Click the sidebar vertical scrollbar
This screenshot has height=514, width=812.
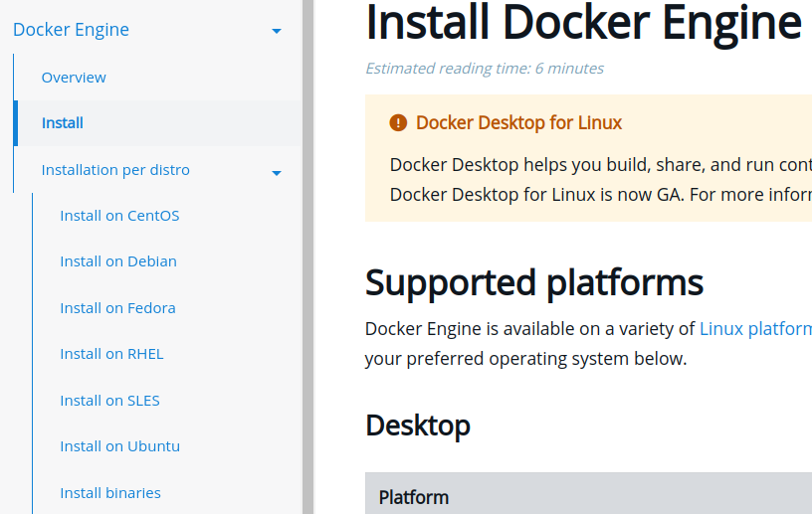[307, 257]
